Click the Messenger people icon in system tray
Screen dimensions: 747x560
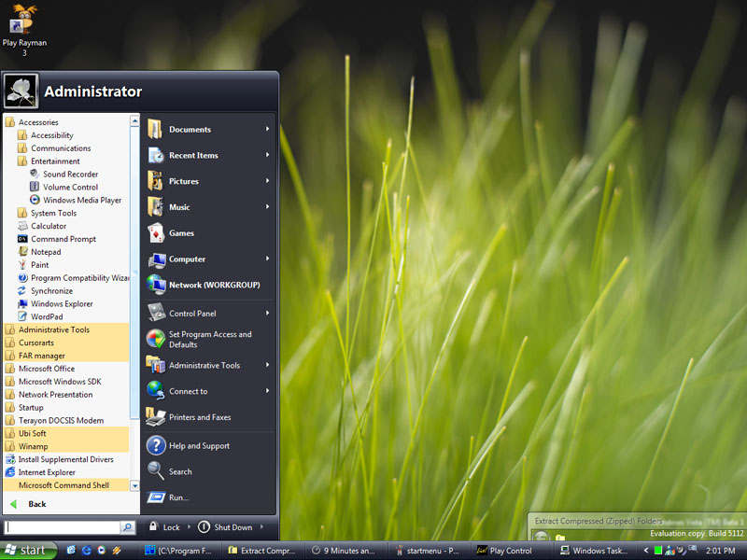(x=669, y=551)
